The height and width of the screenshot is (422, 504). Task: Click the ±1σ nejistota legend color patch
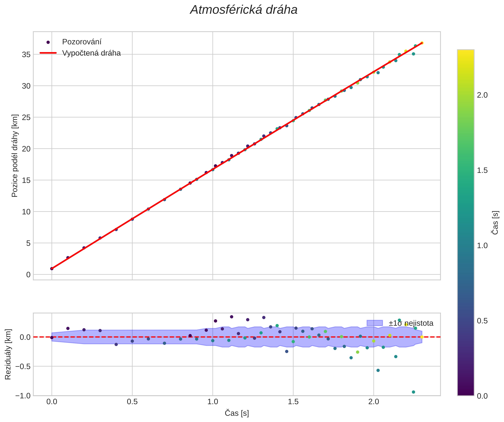[x=374, y=323]
